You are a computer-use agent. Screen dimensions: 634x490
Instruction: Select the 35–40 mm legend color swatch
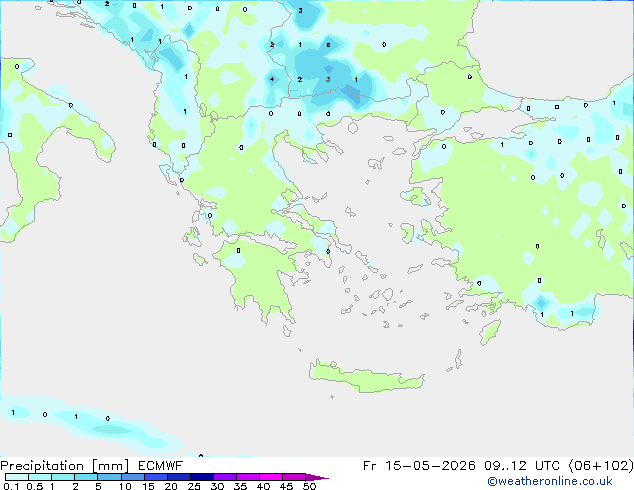coord(248,477)
